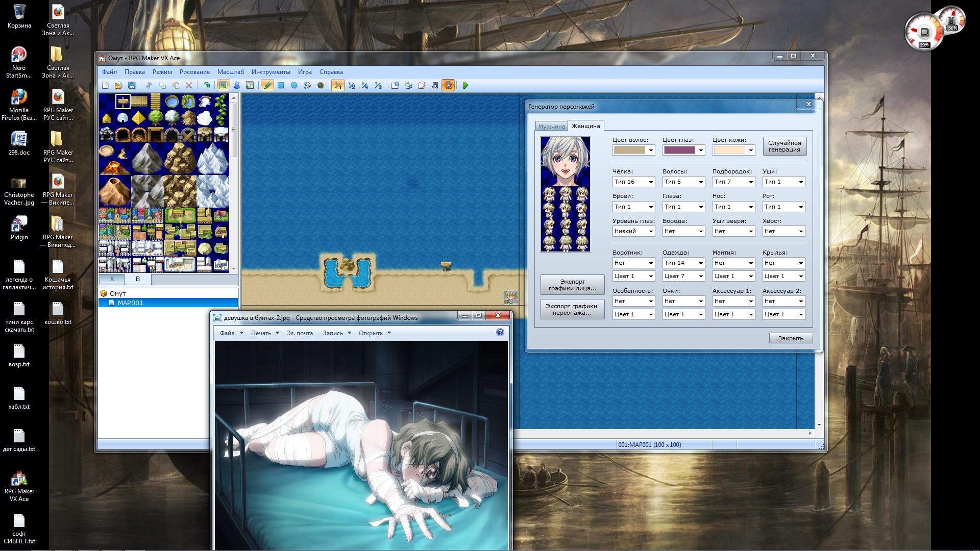Select the Омут project root node
Image resolution: width=980 pixels, height=551 pixels.
pos(117,294)
